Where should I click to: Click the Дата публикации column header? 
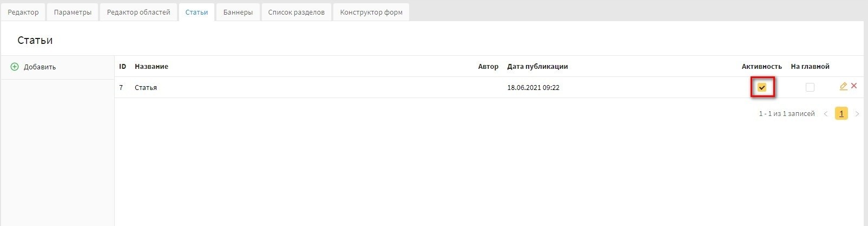coord(537,67)
